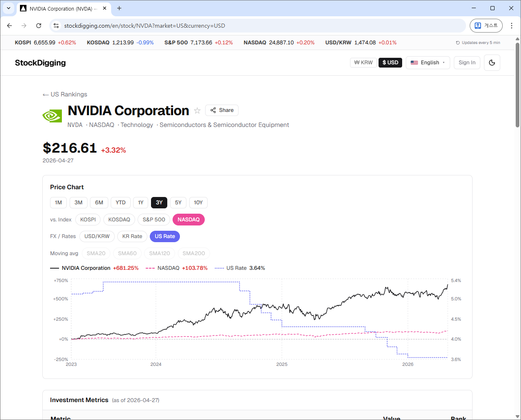
Task: Select the 3Y chart range
Action: 159,203
